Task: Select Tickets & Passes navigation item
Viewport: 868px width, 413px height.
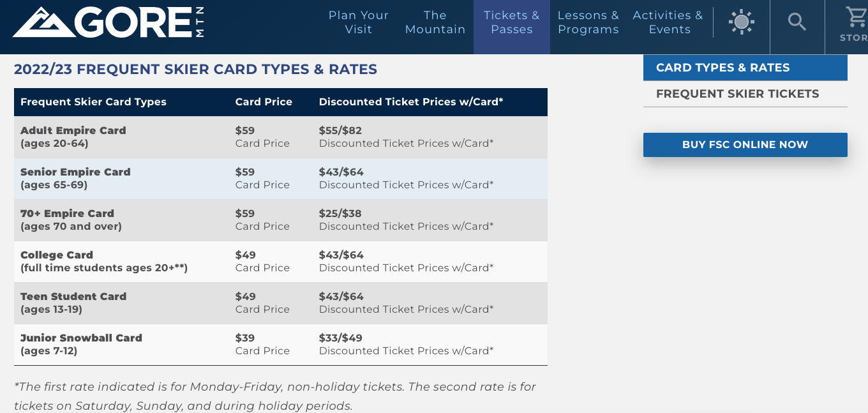Action: point(512,22)
